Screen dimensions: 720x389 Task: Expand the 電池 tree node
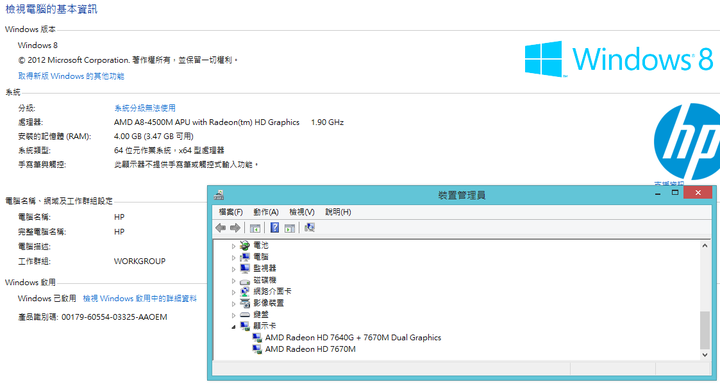click(233, 246)
